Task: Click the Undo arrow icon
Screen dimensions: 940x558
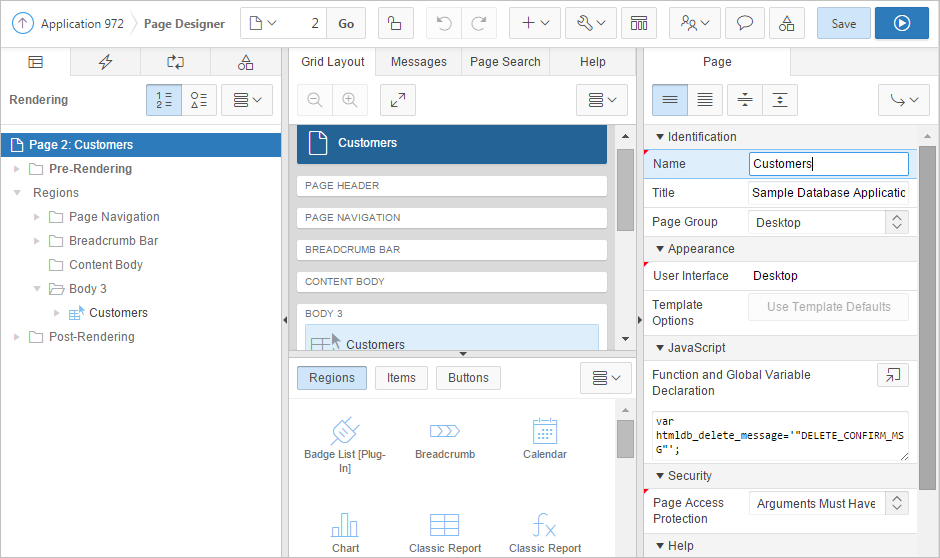Action: 444,23
